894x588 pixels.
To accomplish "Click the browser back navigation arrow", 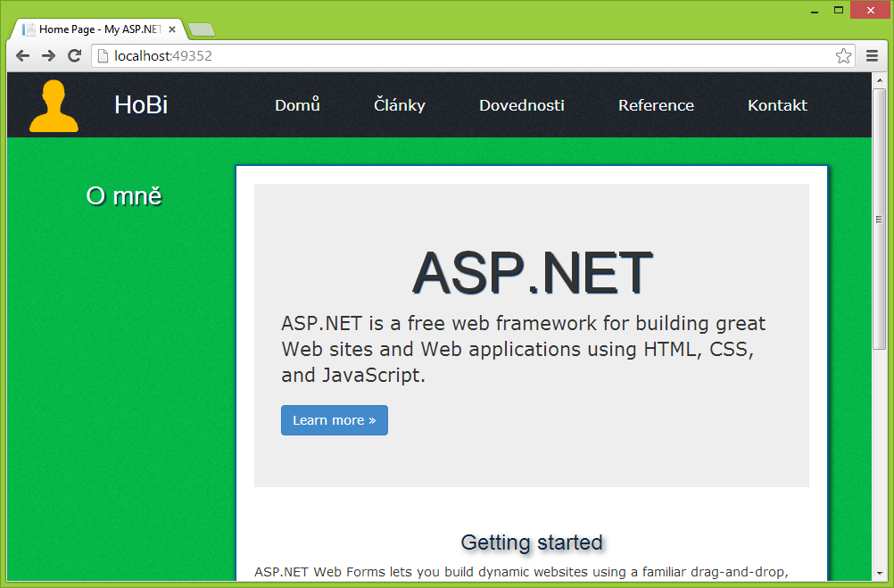I will (22, 55).
